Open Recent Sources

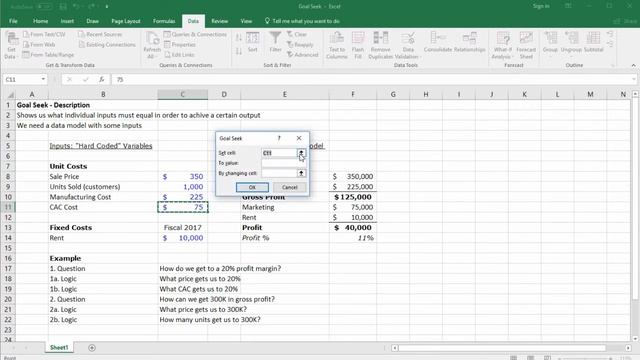(100, 34)
